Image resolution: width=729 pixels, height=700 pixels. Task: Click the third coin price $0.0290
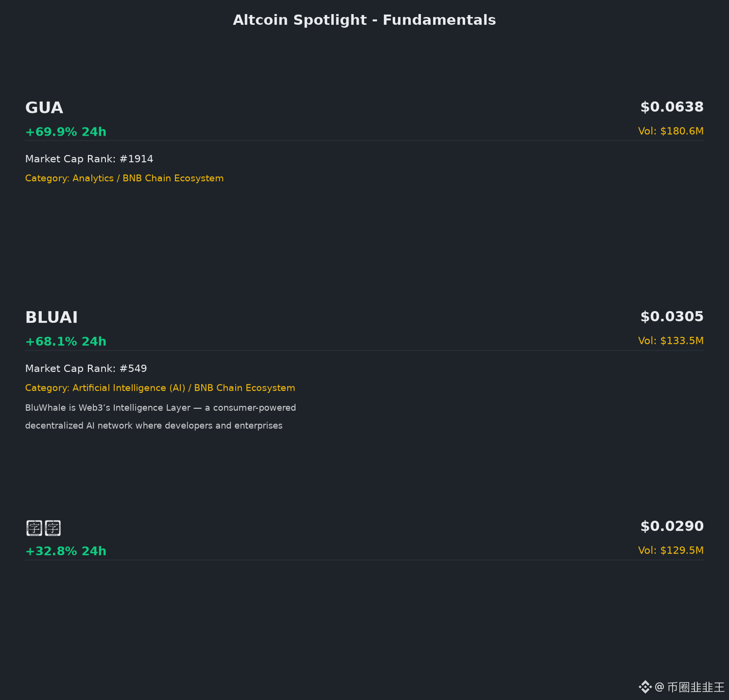point(672,526)
